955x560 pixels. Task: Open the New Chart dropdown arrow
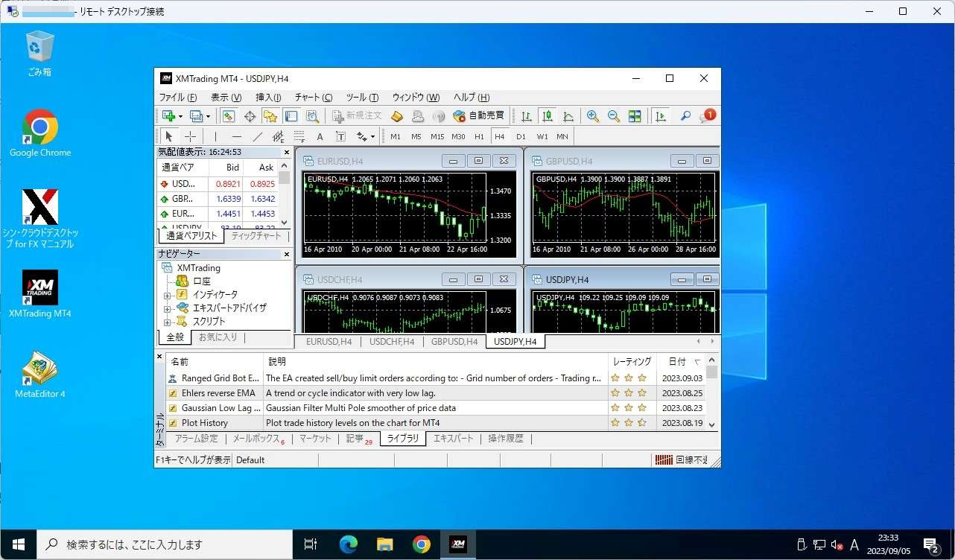tap(180, 116)
